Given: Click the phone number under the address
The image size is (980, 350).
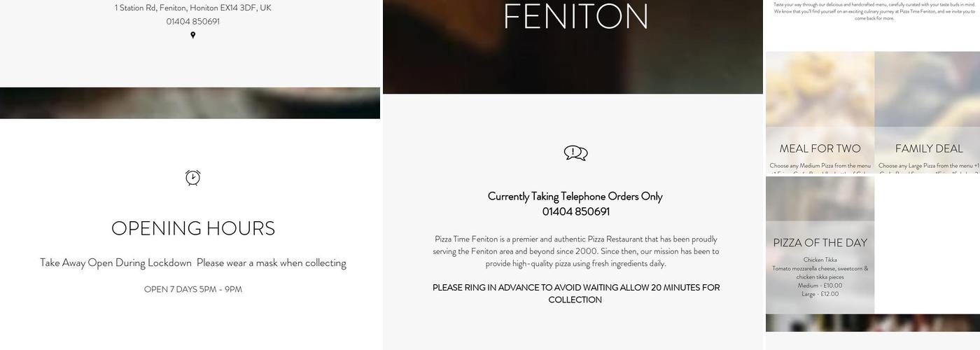Looking at the screenshot, I should [193, 22].
